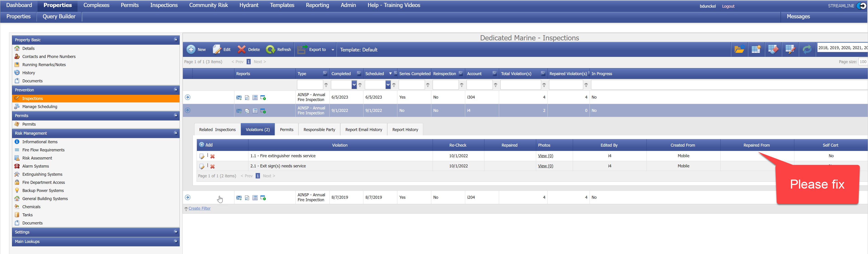The width and height of the screenshot is (868, 254).
Task: Click email report icon for 6/5/2023 inspection
Action: pyautogui.click(x=239, y=98)
